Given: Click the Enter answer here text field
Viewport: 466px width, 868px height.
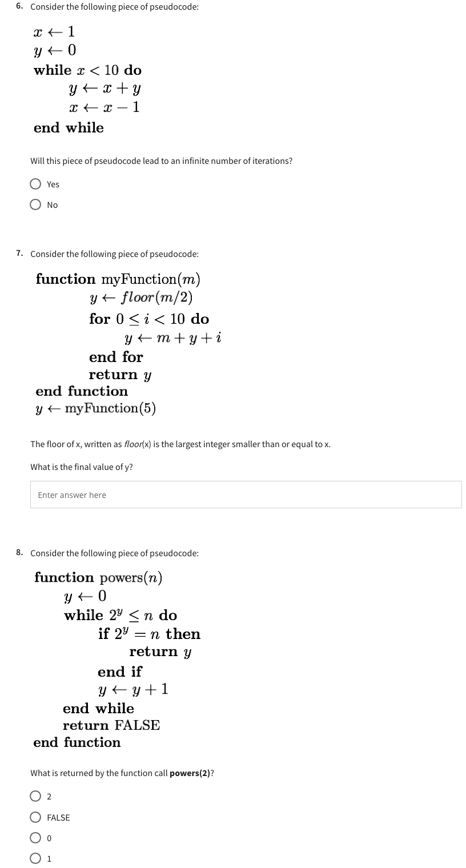Looking at the screenshot, I should click(246, 494).
